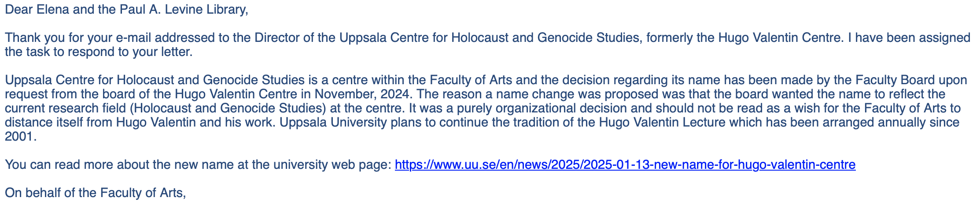
Task: Click the year "2001." ending the paragraph
Action: pyautogui.click(x=20, y=137)
